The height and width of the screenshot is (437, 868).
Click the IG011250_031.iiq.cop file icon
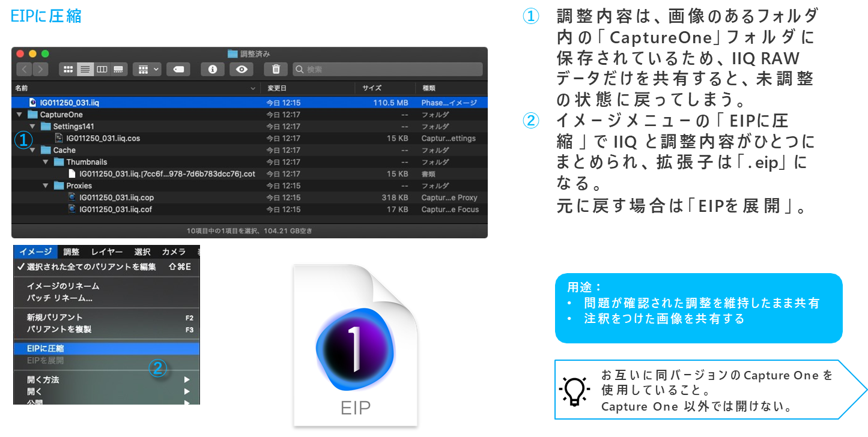point(72,197)
